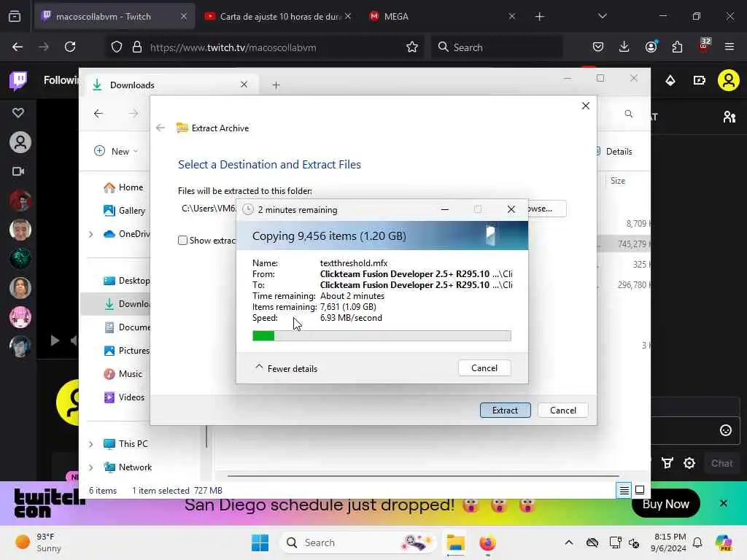Viewport: 747px width, 560px height.
Task: Click the Twitch Following nav link
Action: [x=61, y=80]
